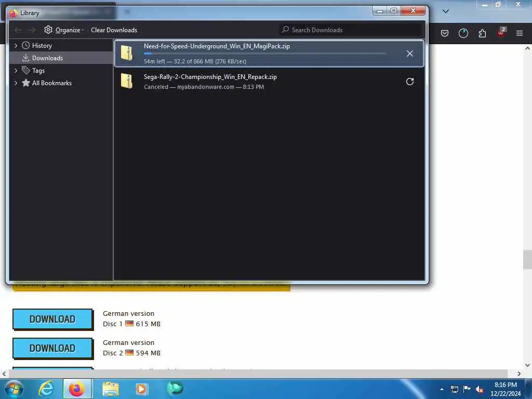Click the 'Disc 2 594 MB' label

131,353
